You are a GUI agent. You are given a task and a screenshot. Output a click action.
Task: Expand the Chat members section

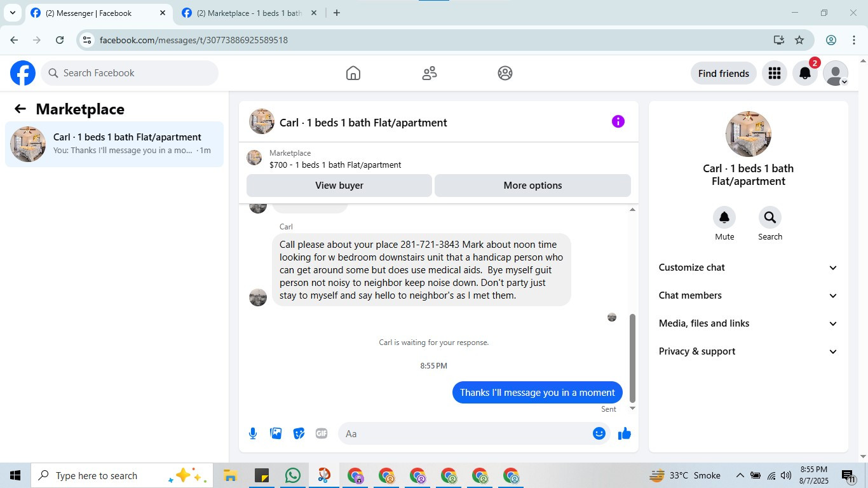point(748,295)
